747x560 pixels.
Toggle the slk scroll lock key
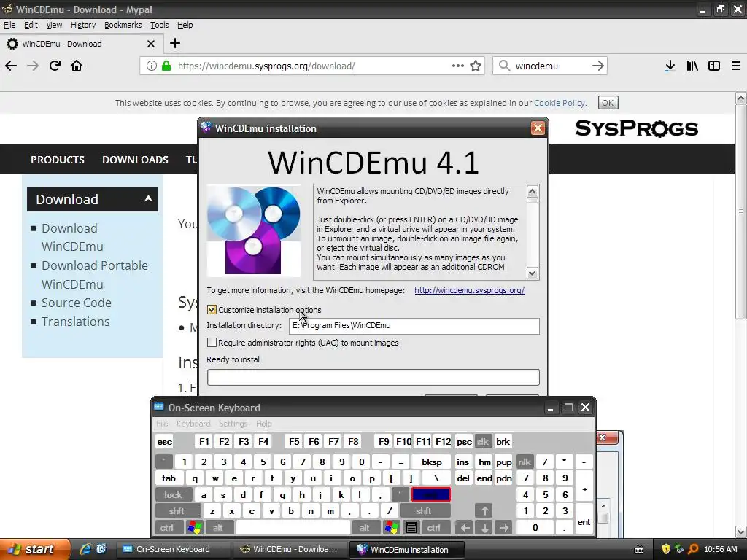pos(483,441)
